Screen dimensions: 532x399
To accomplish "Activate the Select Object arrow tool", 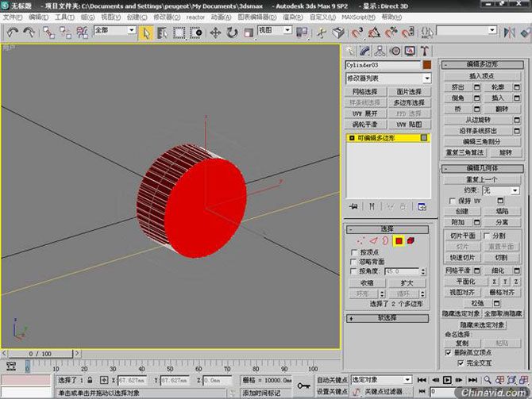I will coord(146,33).
